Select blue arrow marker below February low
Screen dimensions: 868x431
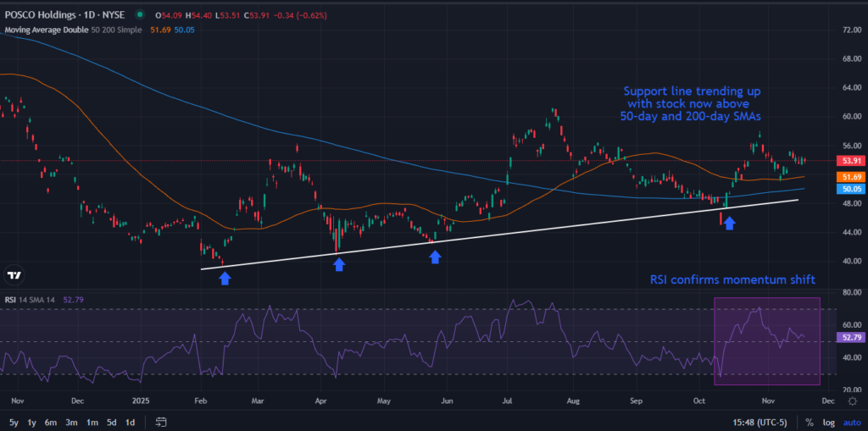pos(225,278)
